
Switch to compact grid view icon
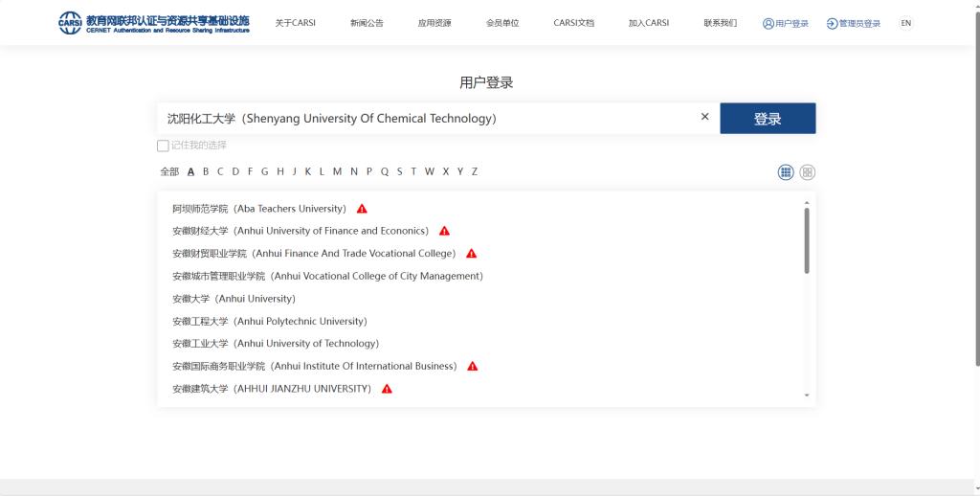click(786, 172)
